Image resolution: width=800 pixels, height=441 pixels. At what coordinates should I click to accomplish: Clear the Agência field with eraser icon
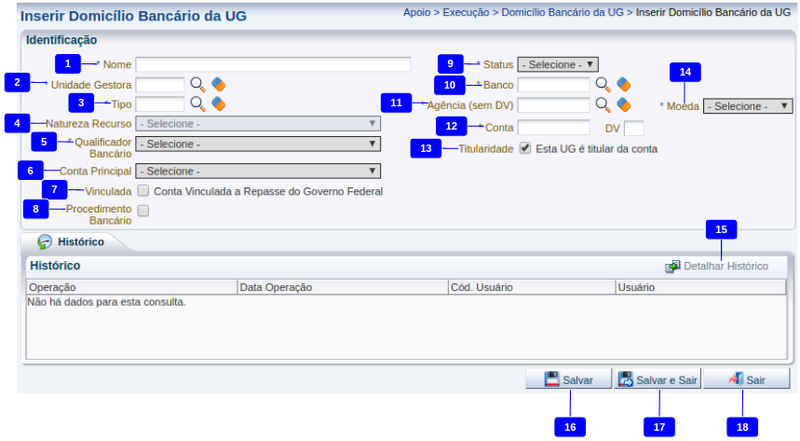[623, 103]
